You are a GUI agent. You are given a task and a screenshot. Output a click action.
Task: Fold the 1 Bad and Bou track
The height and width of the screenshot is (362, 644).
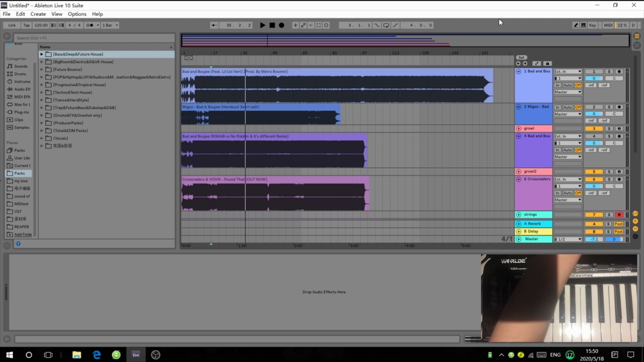point(519,71)
